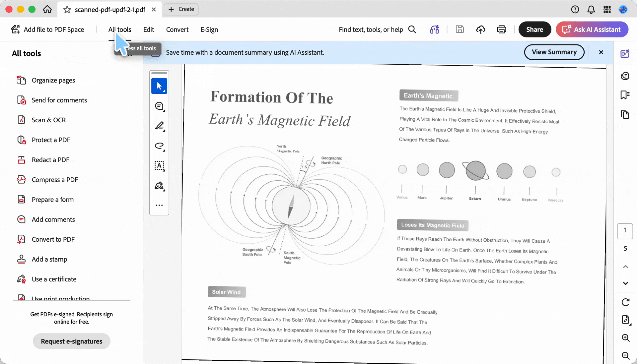The height and width of the screenshot is (364, 637).
Task: Select the Add a stamp tool
Action: (x=42, y=259)
